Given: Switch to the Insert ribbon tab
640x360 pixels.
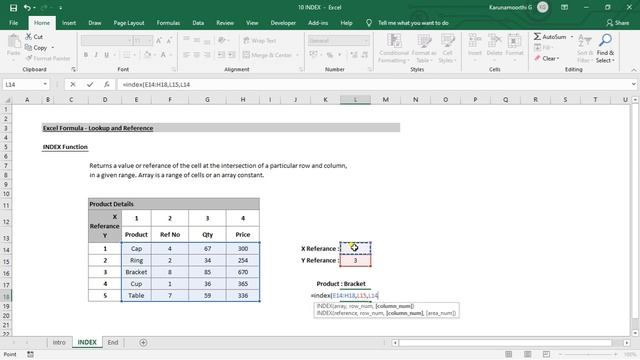Looking at the screenshot, I should point(69,23).
